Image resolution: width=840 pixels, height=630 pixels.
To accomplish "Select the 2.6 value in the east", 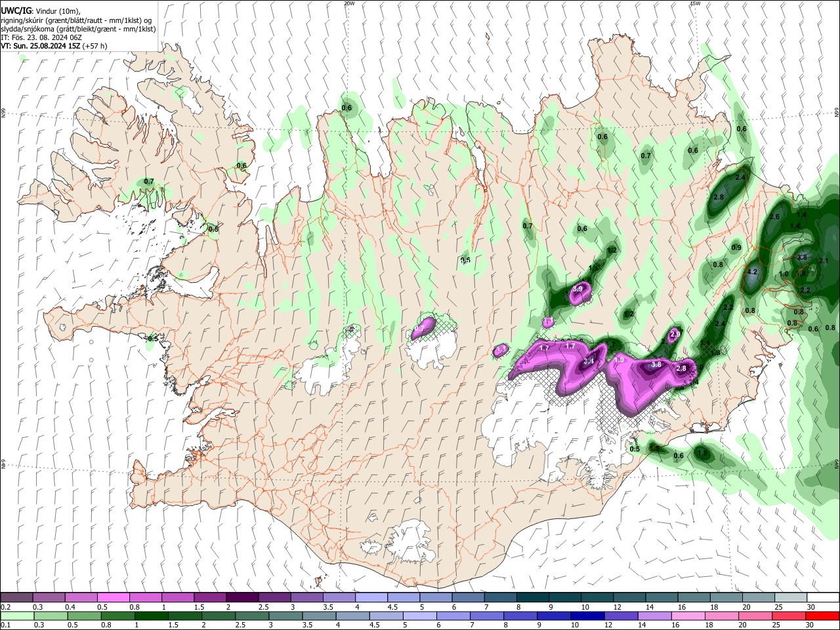I will coord(774,217).
